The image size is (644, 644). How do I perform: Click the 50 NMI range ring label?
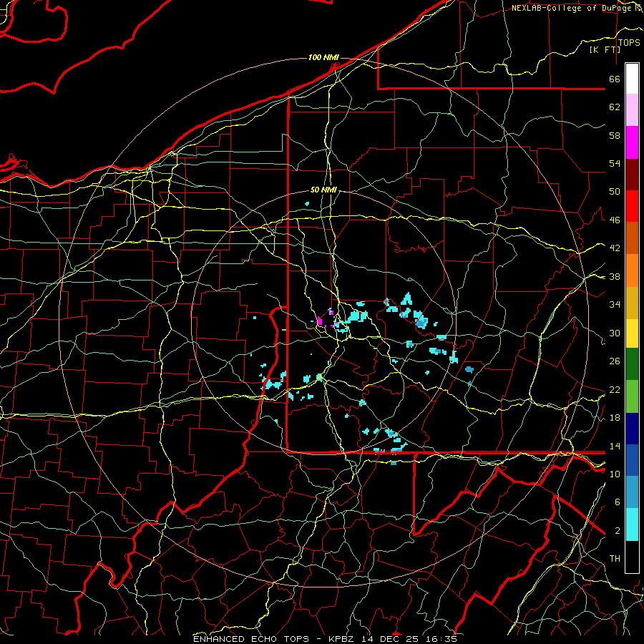pyautogui.click(x=323, y=190)
